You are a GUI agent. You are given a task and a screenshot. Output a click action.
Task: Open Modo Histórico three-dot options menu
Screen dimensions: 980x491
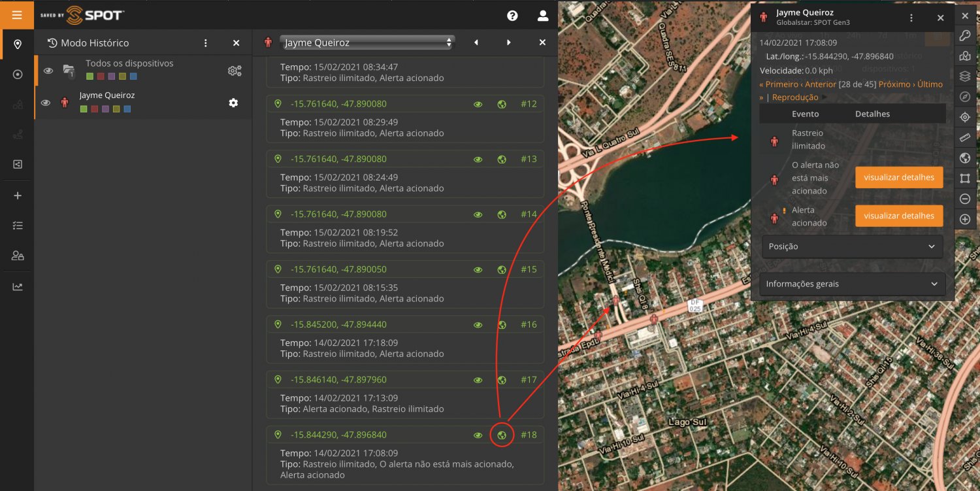pyautogui.click(x=206, y=43)
